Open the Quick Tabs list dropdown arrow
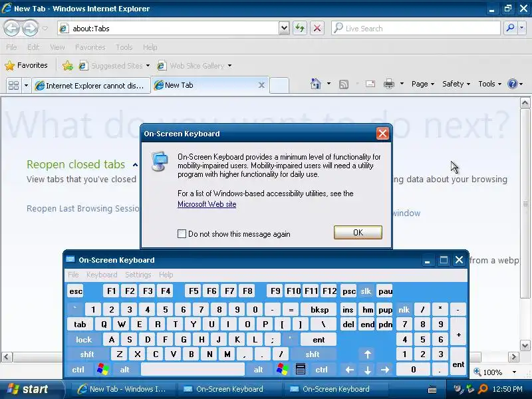532x399 pixels. [x=26, y=85]
